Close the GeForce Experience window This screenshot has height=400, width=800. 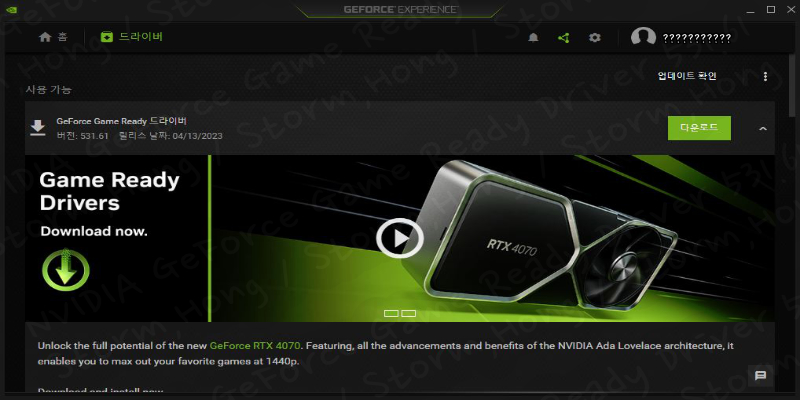click(790, 10)
